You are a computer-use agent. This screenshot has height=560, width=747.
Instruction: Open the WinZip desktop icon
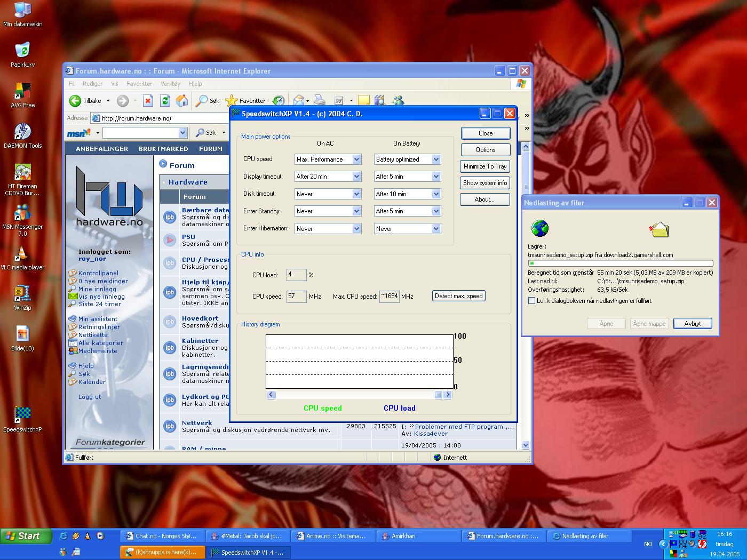click(22, 293)
